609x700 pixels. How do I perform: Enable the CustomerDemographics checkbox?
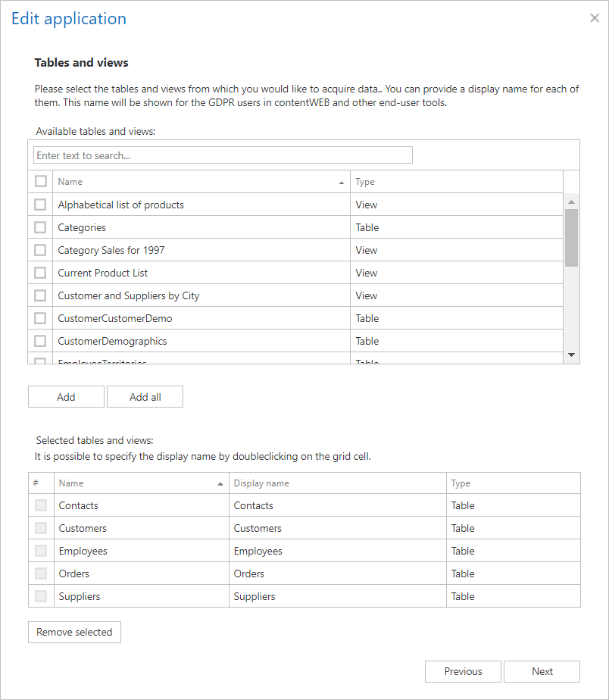(41, 341)
